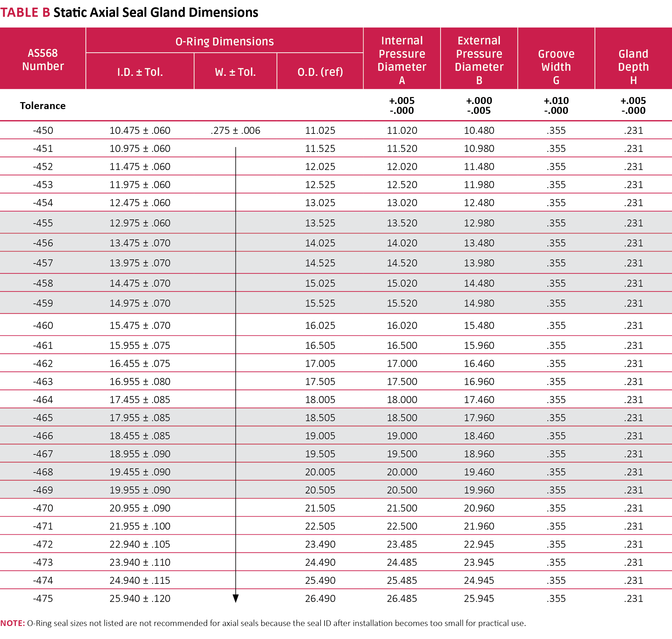Click the red NOTE: label

pos(12,623)
